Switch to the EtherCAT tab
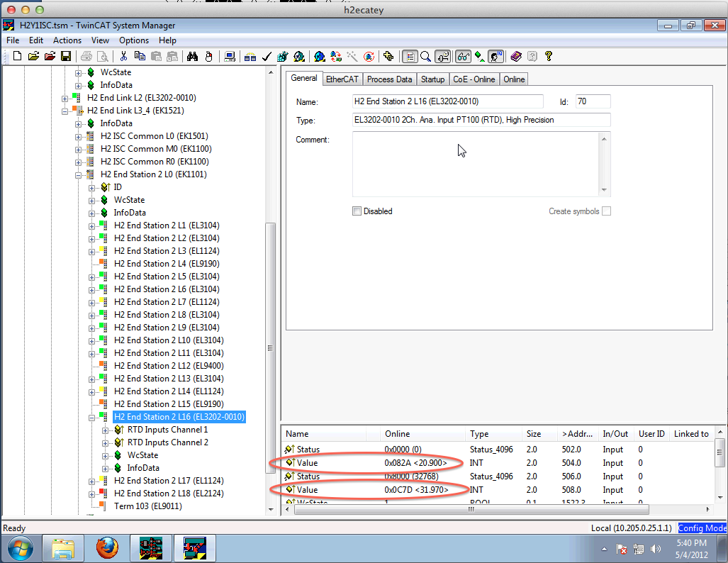This screenshot has height=563, width=728. 342,79
